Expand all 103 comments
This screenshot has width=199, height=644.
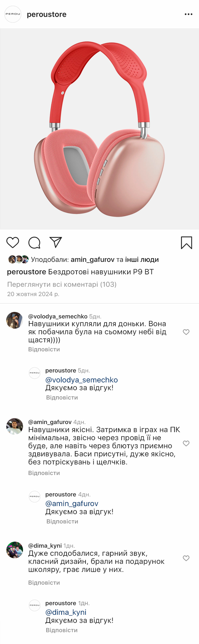[62, 284]
